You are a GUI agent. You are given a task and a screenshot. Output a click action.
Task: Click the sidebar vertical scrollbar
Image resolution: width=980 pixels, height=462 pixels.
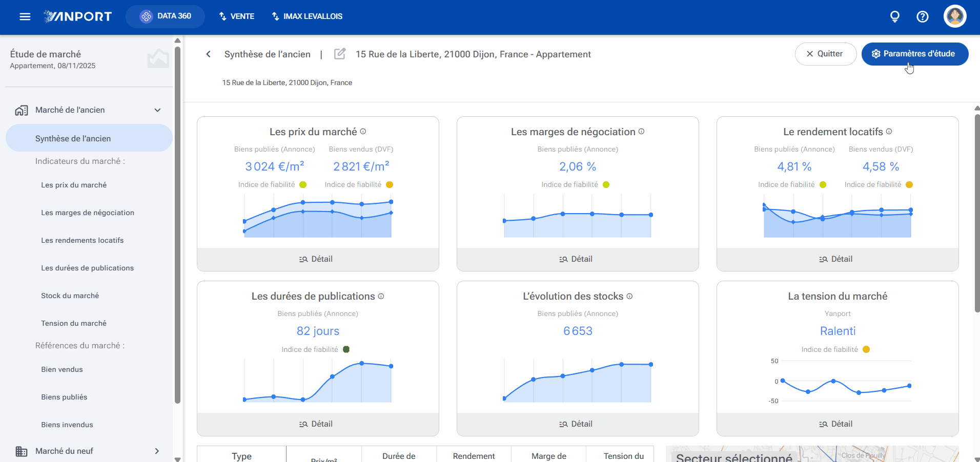click(177, 225)
